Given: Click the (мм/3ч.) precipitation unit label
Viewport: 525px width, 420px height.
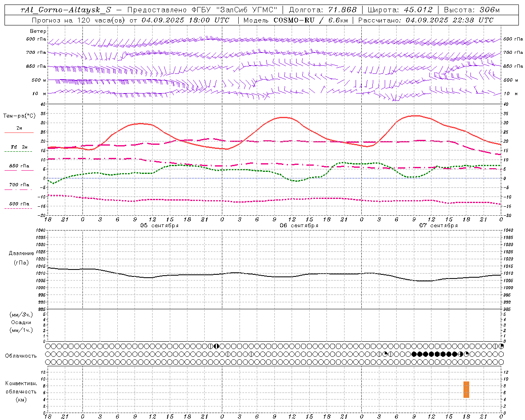Looking at the screenshot, I should 21,315.
